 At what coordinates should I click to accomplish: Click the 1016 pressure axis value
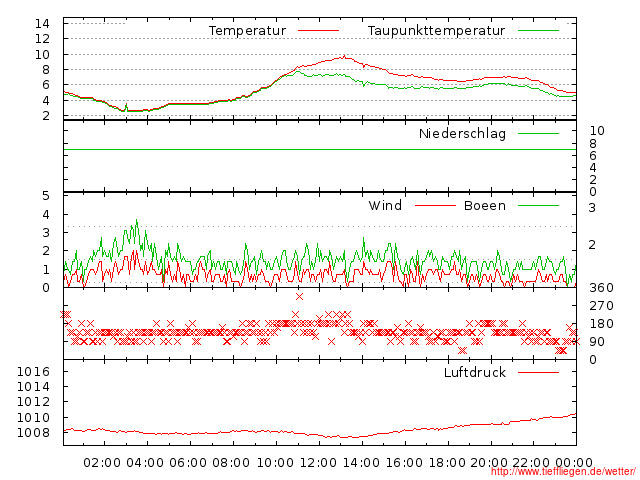34,372
